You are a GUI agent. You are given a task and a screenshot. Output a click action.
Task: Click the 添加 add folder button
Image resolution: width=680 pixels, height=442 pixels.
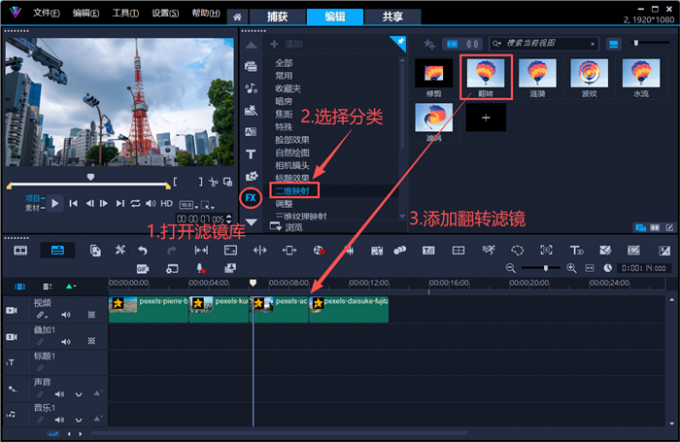pyautogui.click(x=286, y=44)
